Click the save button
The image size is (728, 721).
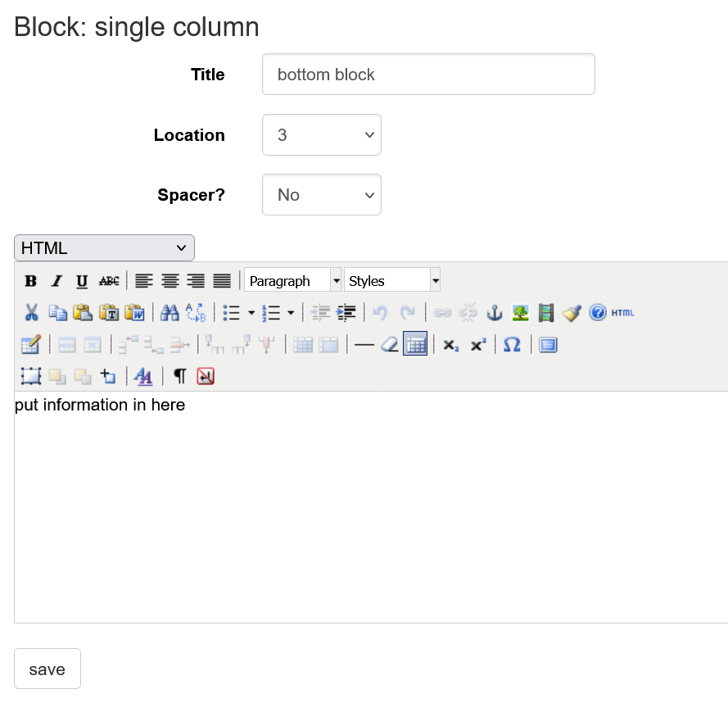(47, 669)
